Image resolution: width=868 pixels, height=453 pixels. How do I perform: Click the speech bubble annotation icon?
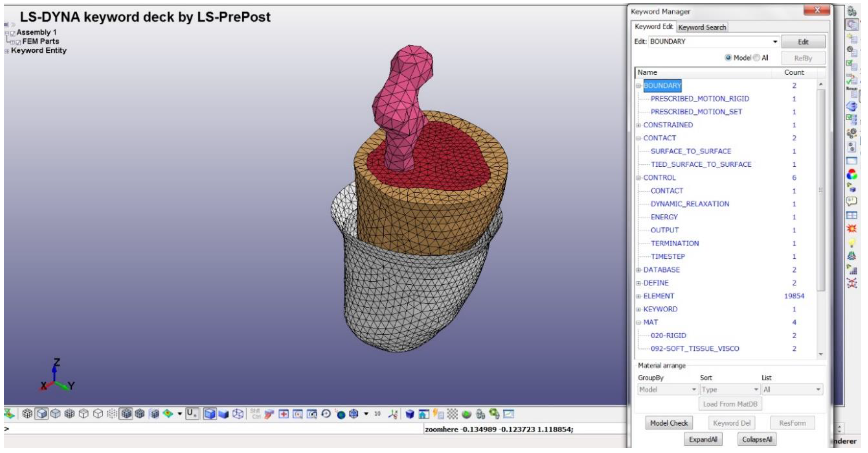point(852,202)
